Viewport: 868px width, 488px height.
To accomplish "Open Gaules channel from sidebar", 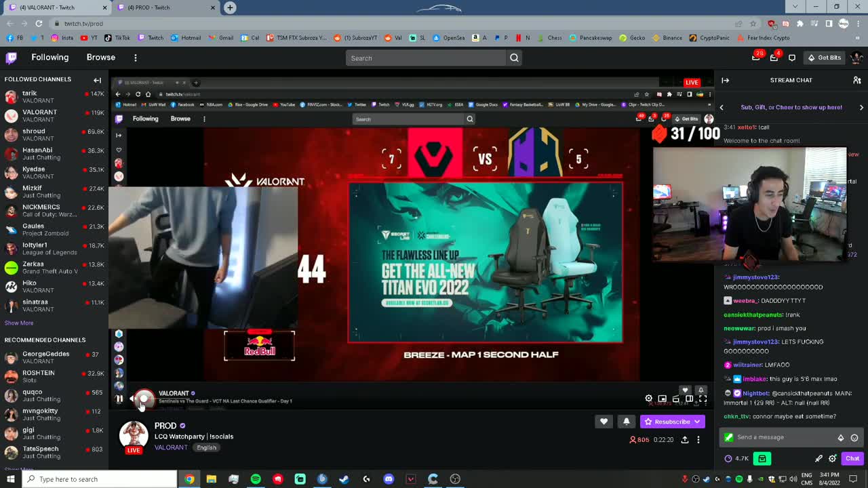I will [x=54, y=230].
